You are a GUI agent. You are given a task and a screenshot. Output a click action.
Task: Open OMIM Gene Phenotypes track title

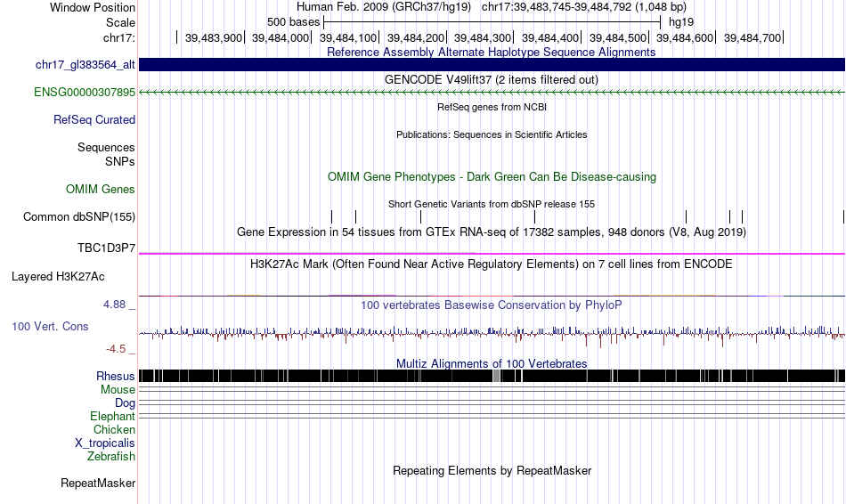492,176
